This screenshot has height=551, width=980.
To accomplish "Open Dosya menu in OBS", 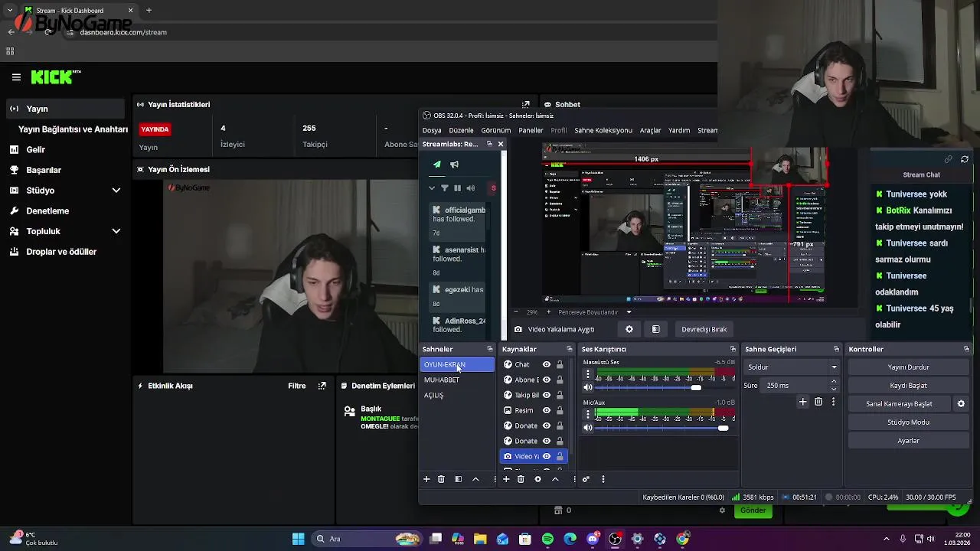I will tap(432, 130).
